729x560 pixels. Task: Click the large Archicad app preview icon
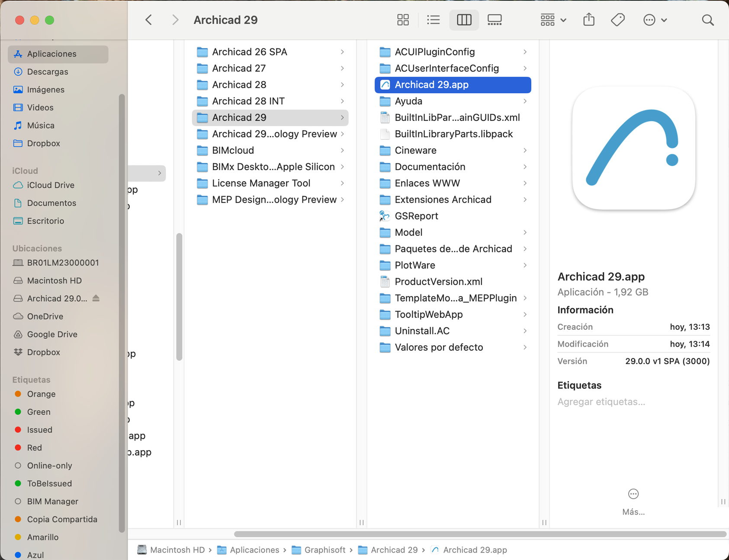click(x=633, y=148)
